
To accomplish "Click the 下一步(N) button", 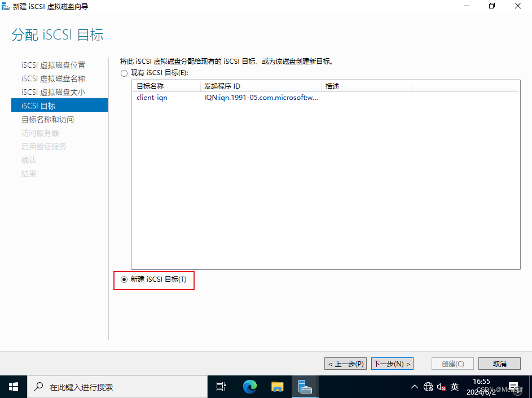I will click(x=392, y=364).
